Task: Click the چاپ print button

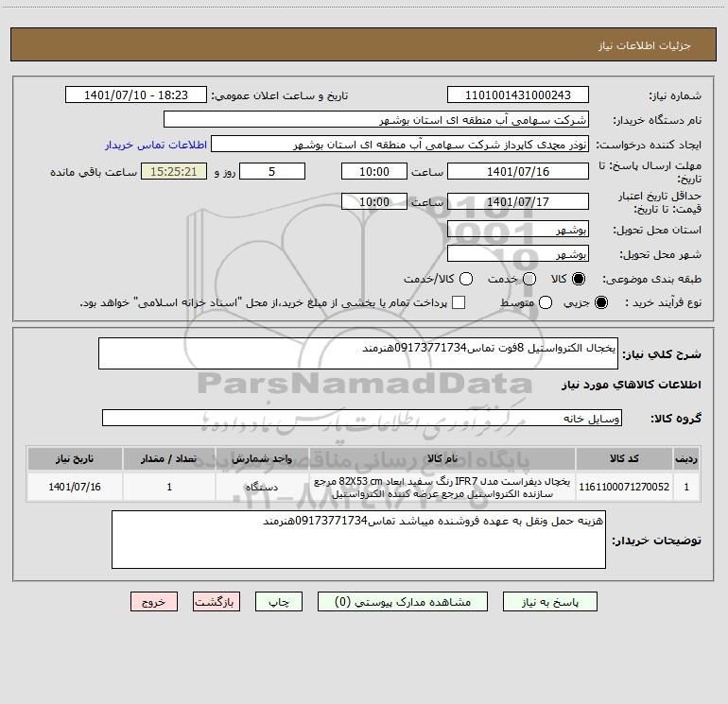Action: (279, 602)
